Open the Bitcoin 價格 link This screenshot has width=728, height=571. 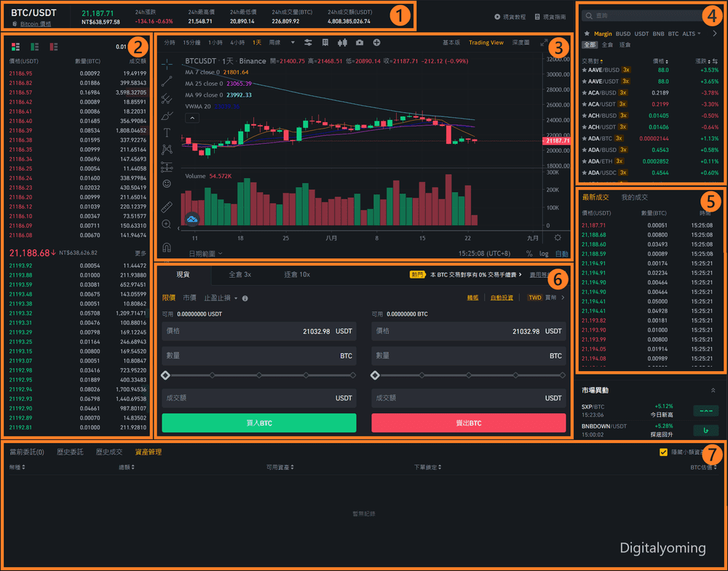coord(35,24)
